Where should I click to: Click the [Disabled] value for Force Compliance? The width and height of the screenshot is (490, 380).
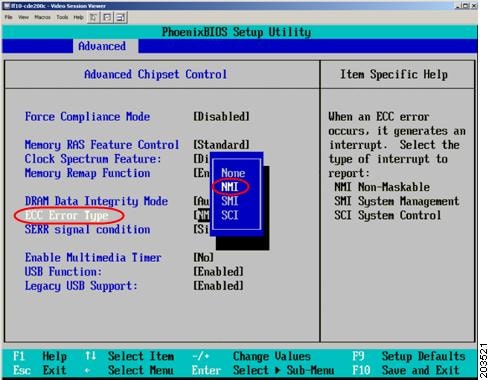pyautogui.click(x=221, y=117)
